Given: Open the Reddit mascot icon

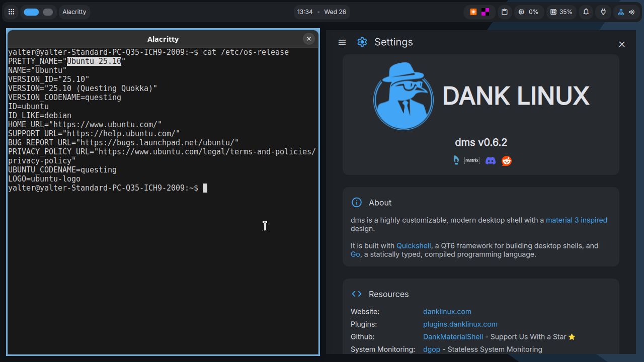Looking at the screenshot, I should (x=506, y=160).
